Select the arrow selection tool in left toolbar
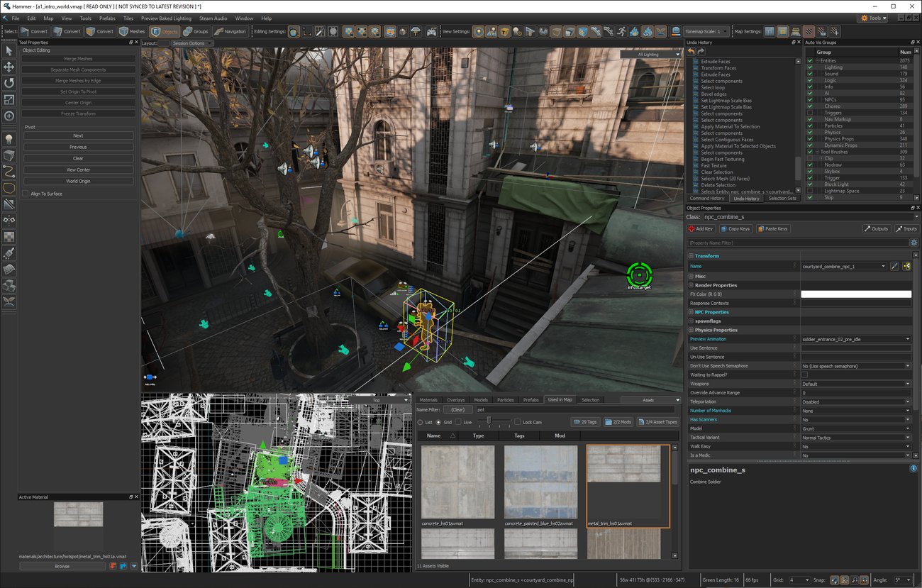Viewport: 922px width, 588px height. click(x=9, y=50)
